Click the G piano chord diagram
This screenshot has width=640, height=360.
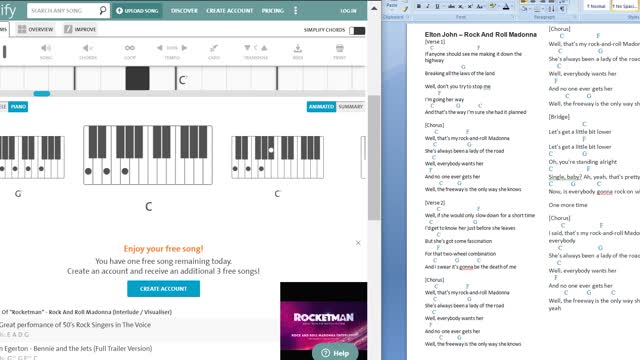tap(32, 157)
